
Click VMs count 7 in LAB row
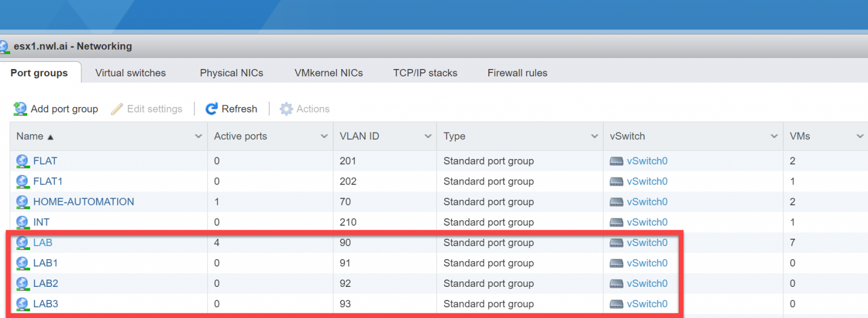click(x=792, y=243)
